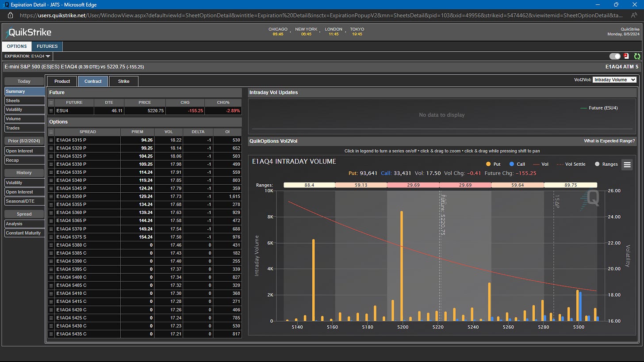644x362 pixels.
Task: Sort Options table by OI column
Action: pos(227,132)
